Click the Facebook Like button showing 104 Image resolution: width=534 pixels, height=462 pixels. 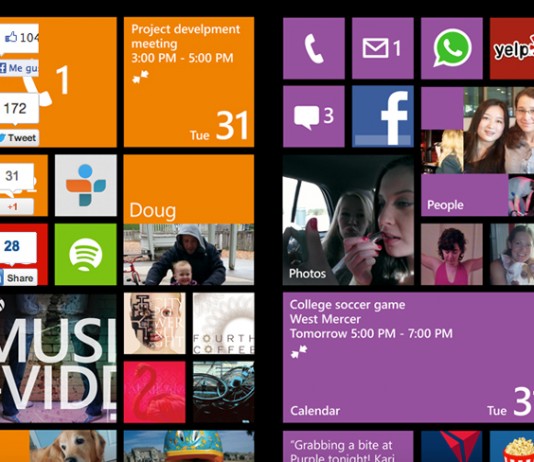(19, 38)
